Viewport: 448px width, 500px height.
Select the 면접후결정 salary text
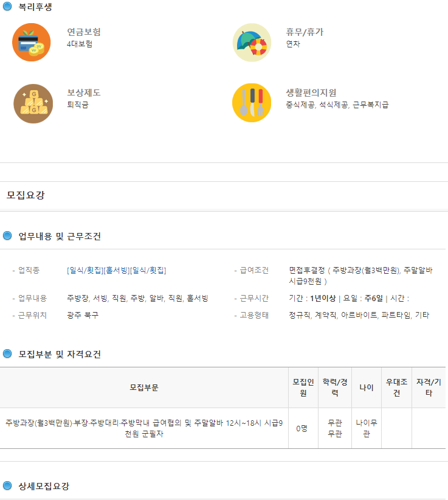pyautogui.click(x=360, y=276)
